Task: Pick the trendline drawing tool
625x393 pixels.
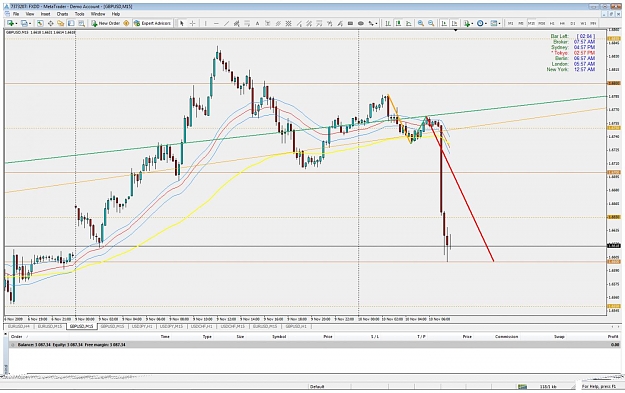Action: 226,24
